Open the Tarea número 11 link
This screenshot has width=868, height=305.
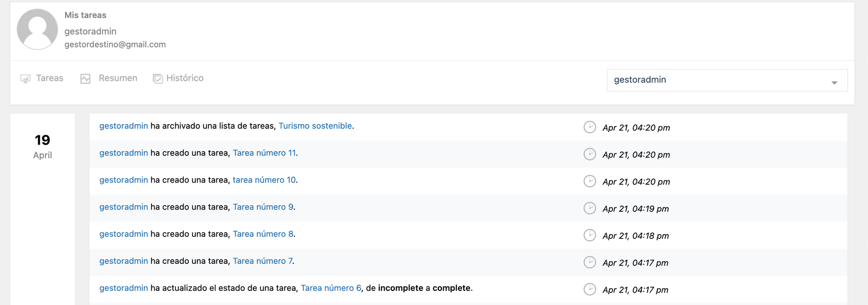pos(264,153)
